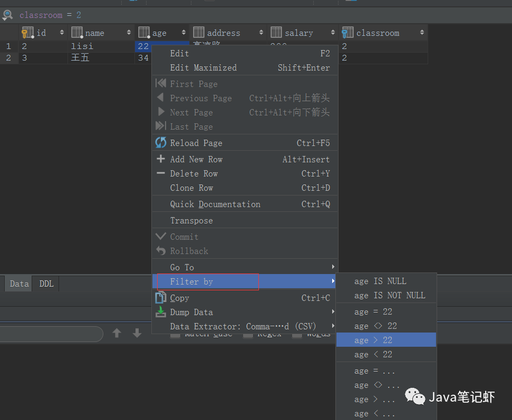Click the previous occurrence up arrow
The height and width of the screenshot is (420, 512).
coord(117,333)
